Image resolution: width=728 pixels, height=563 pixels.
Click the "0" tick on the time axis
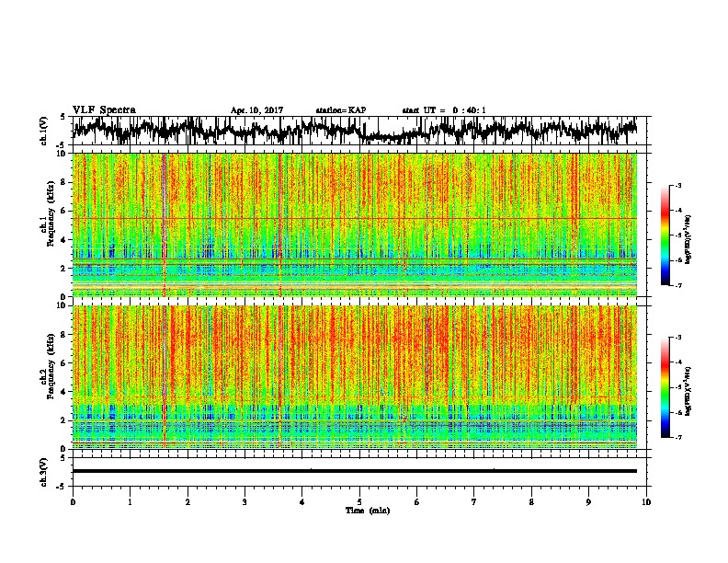[x=73, y=502]
